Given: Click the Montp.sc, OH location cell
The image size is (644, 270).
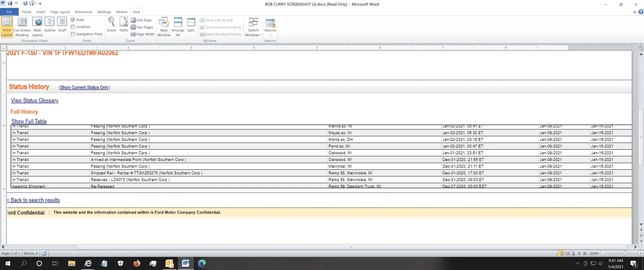Looking at the screenshot, I should tap(384, 140).
